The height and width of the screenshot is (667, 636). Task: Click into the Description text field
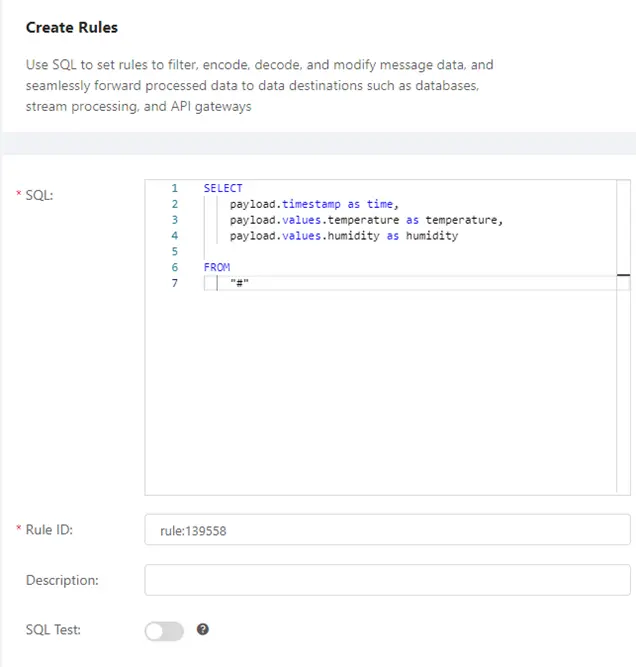387,580
